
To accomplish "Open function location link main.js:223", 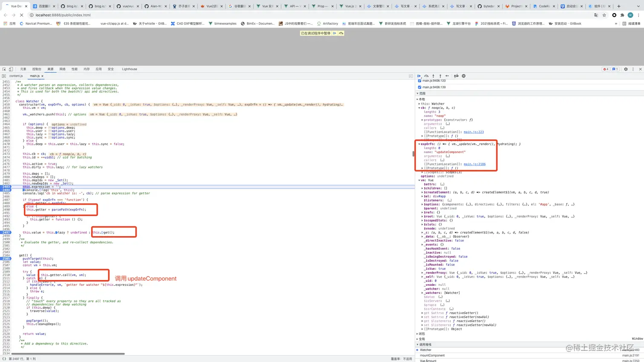I will pyautogui.click(x=474, y=132).
